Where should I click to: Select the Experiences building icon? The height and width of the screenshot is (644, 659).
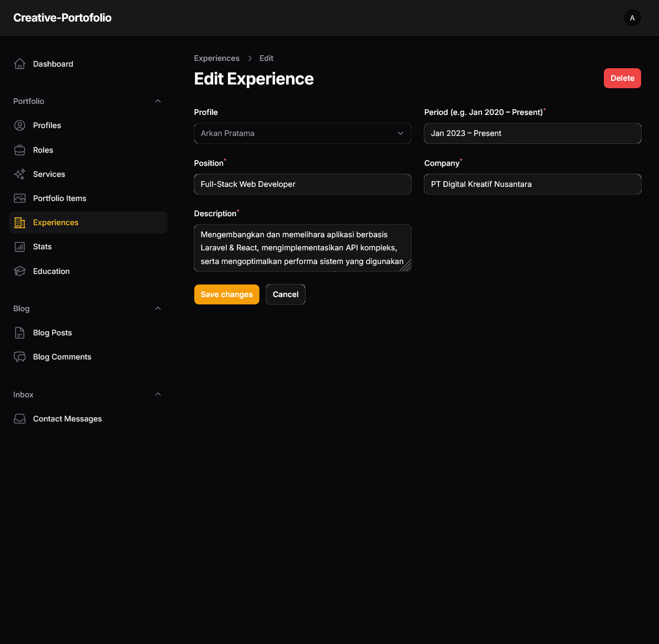pyautogui.click(x=19, y=222)
